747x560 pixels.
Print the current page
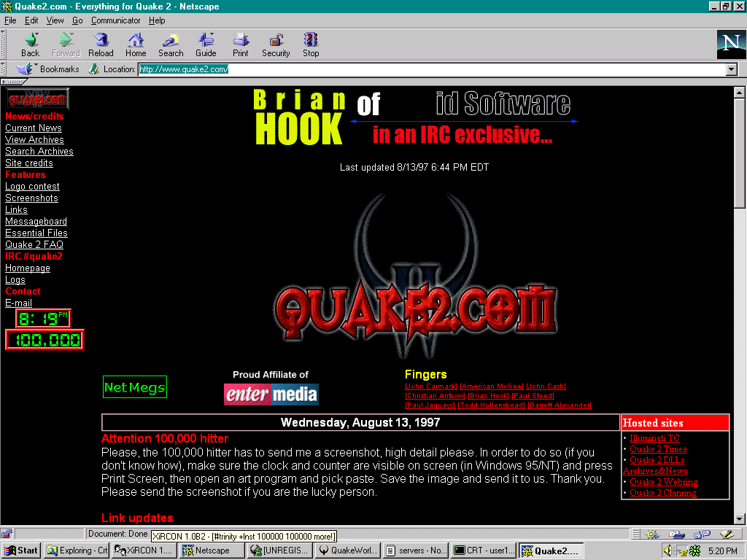241,44
